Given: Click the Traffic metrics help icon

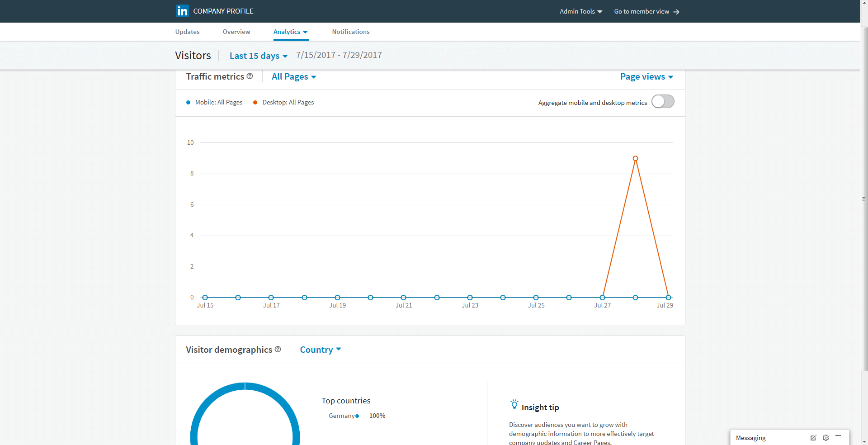Looking at the screenshot, I should coord(250,76).
